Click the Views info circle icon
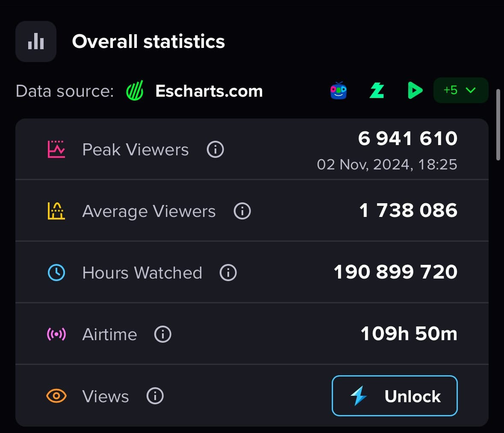 point(155,396)
